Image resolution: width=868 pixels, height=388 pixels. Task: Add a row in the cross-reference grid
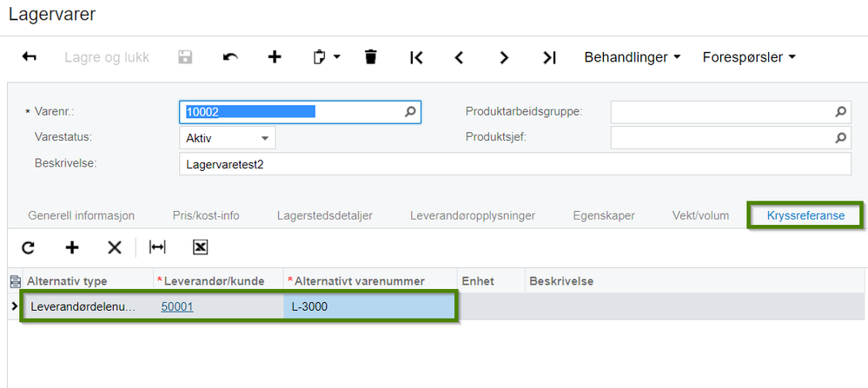[72, 247]
